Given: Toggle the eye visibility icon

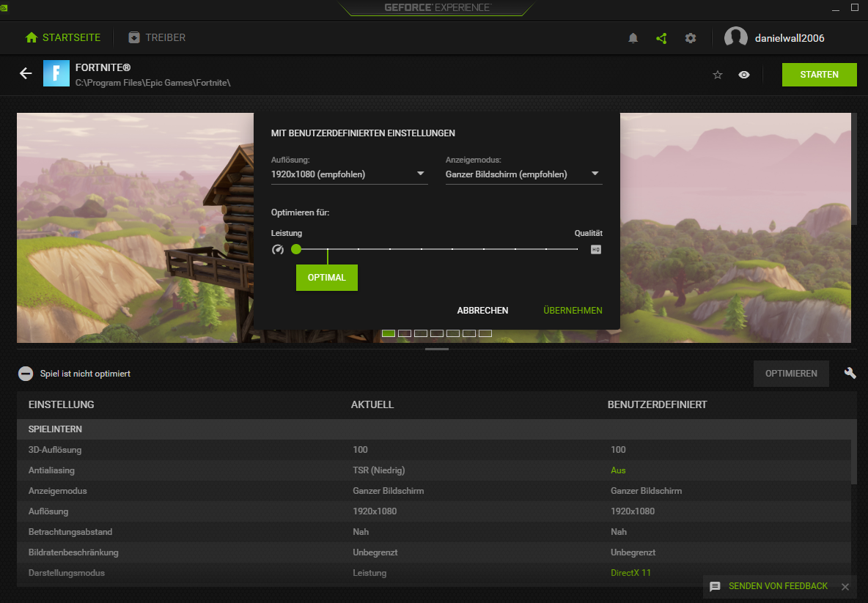Looking at the screenshot, I should (x=744, y=75).
